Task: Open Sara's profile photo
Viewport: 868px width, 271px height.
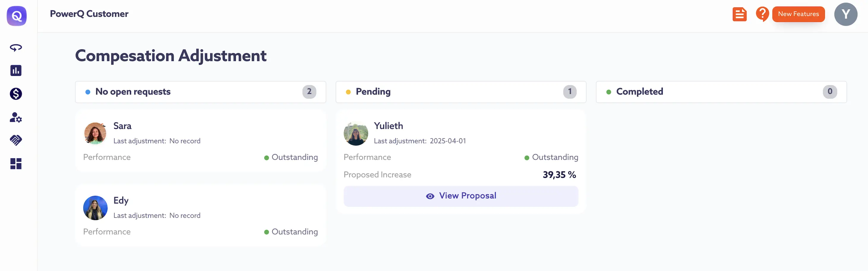Action: click(95, 133)
